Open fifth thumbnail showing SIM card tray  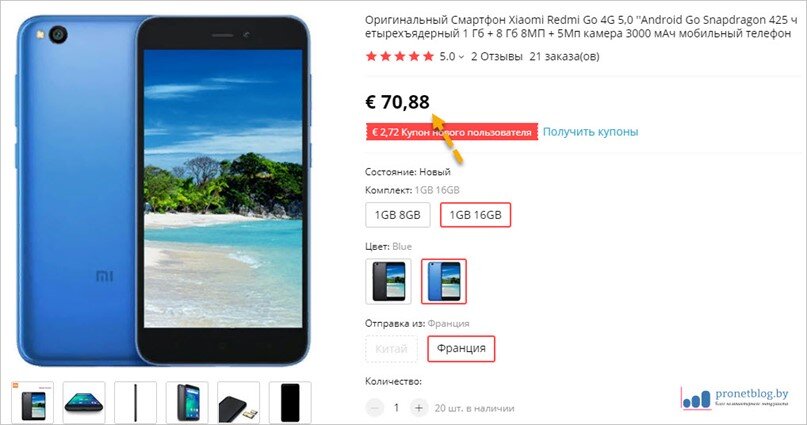pyautogui.click(x=239, y=402)
